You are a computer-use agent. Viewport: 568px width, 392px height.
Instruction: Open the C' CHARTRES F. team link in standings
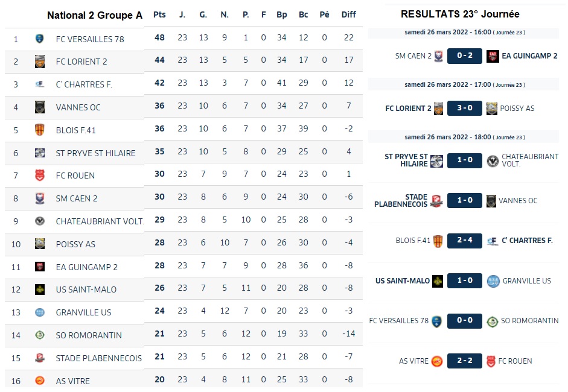[x=84, y=84]
